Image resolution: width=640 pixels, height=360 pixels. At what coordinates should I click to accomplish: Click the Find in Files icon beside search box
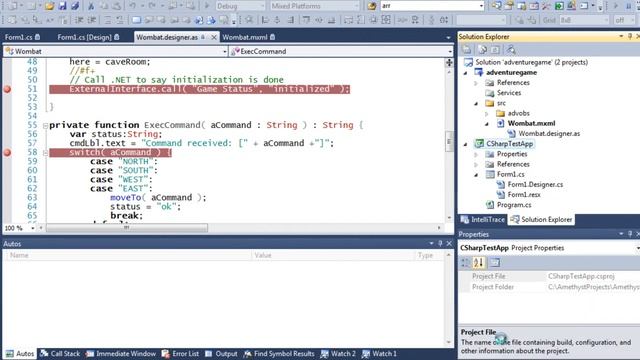[371, 6]
